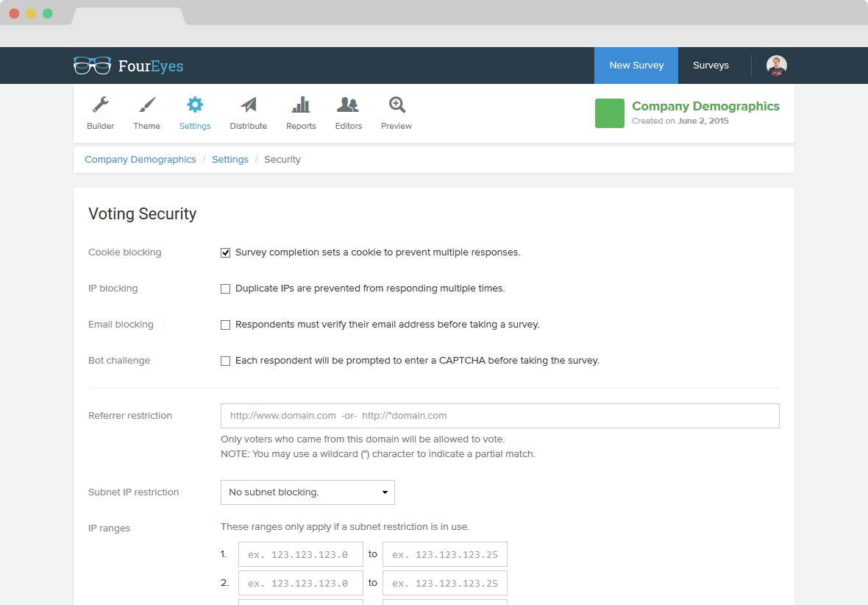Follow the Company Demographics breadcrumb link
This screenshot has height=605, width=868.
click(x=140, y=160)
